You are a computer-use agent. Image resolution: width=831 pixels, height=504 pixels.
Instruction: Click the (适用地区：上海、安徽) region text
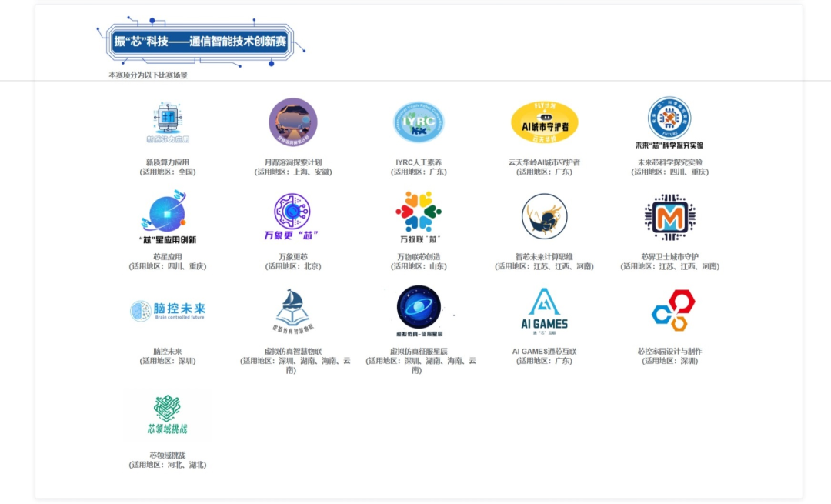[293, 172]
